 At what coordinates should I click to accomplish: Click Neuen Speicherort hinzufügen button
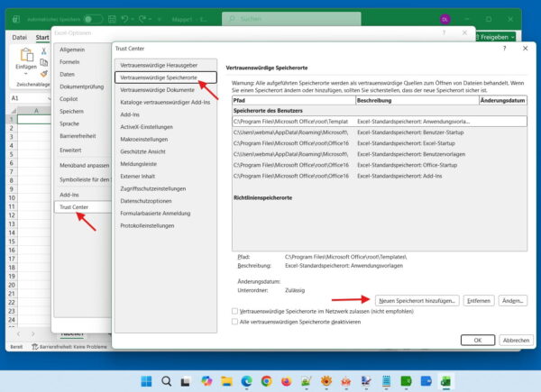(x=417, y=301)
